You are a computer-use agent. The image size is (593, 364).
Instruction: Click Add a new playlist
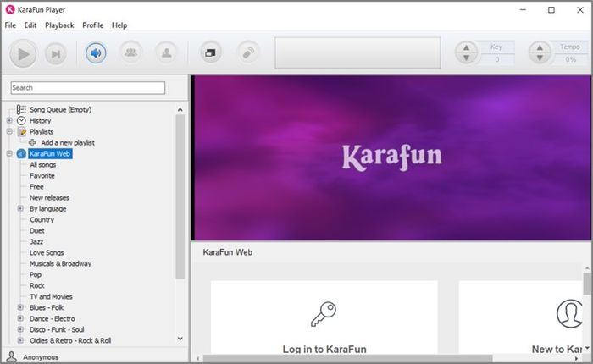coord(68,142)
